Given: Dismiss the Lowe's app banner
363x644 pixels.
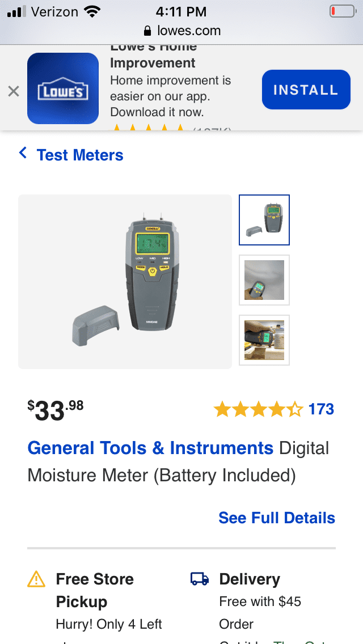Looking at the screenshot, I should tap(14, 91).
